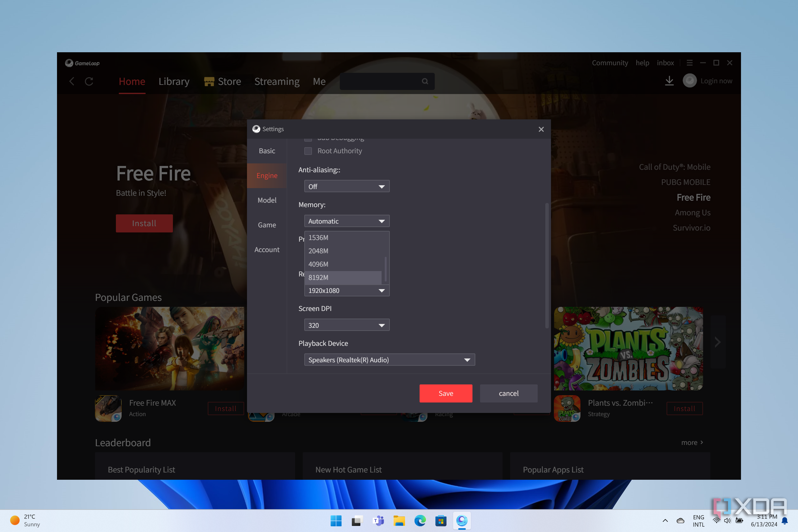Open the notification bell icon
Viewport: 798px width, 532px height.
[785, 521]
